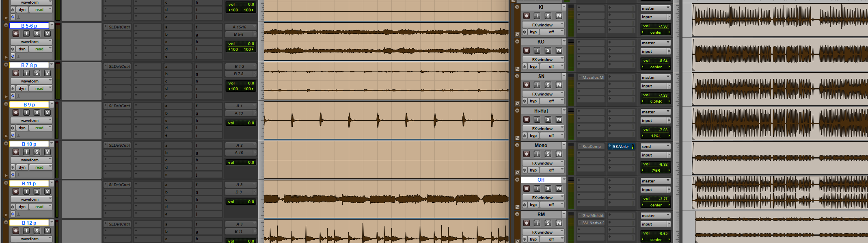Adjust vol -7.90 on KI track

tap(655, 26)
